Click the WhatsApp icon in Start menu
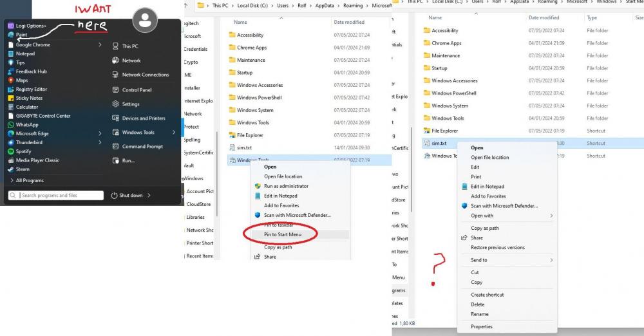 [11, 125]
